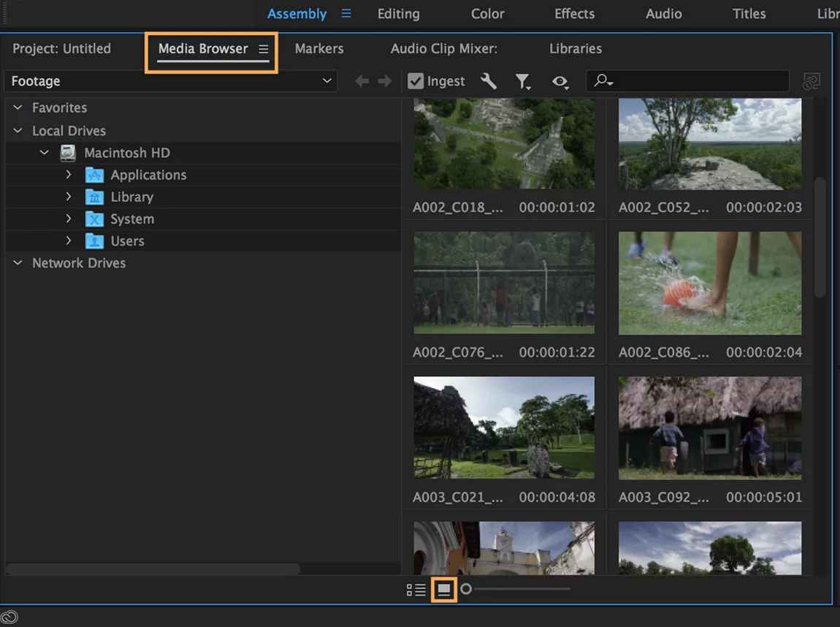Open the Media Browser panel menu
This screenshot has width=840, height=627.
263,49
